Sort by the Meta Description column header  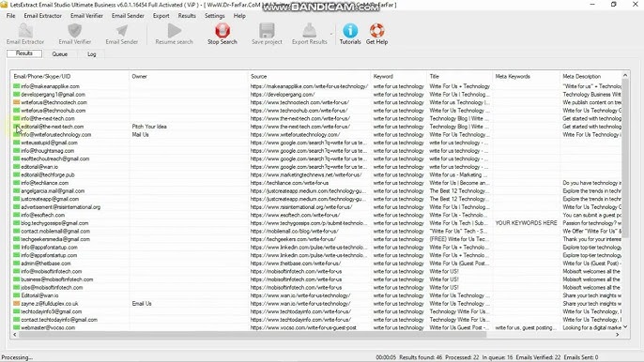[590, 76]
